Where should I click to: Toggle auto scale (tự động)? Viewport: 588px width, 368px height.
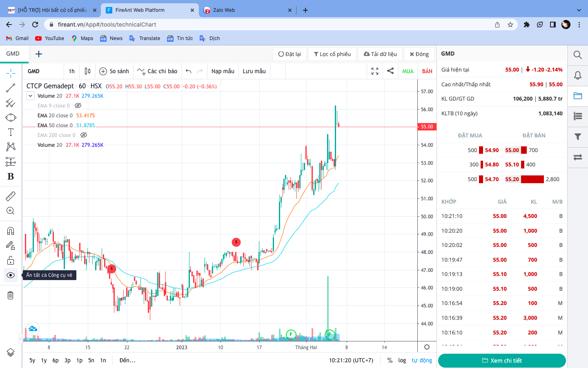tap(422, 360)
